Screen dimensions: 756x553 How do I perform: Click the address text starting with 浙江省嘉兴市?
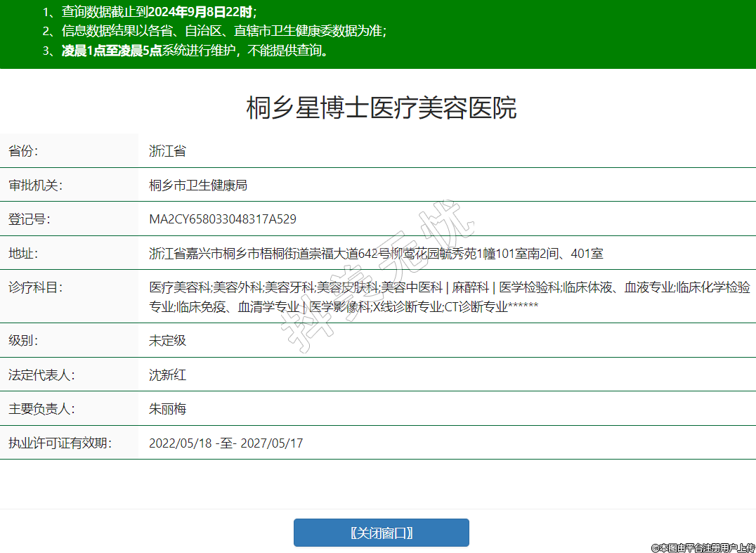coord(376,254)
